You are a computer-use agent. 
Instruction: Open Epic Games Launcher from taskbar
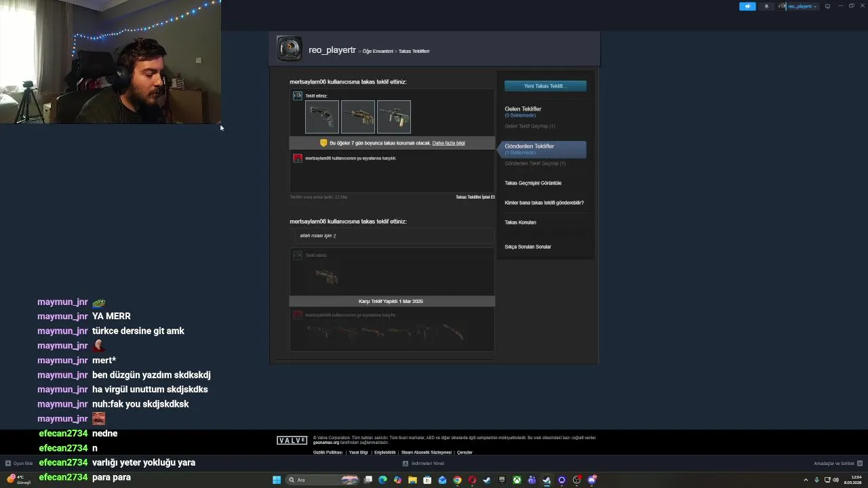click(x=502, y=480)
